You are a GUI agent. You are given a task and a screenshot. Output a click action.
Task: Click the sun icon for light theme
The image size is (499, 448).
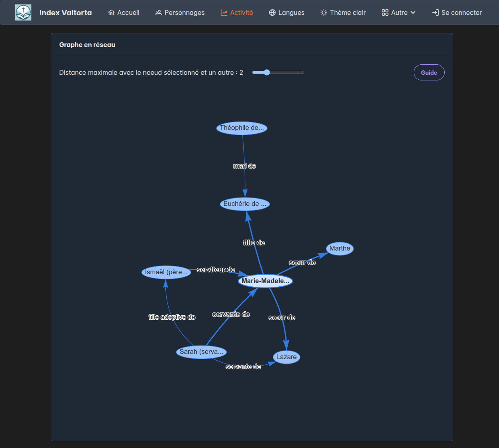[x=324, y=13]
